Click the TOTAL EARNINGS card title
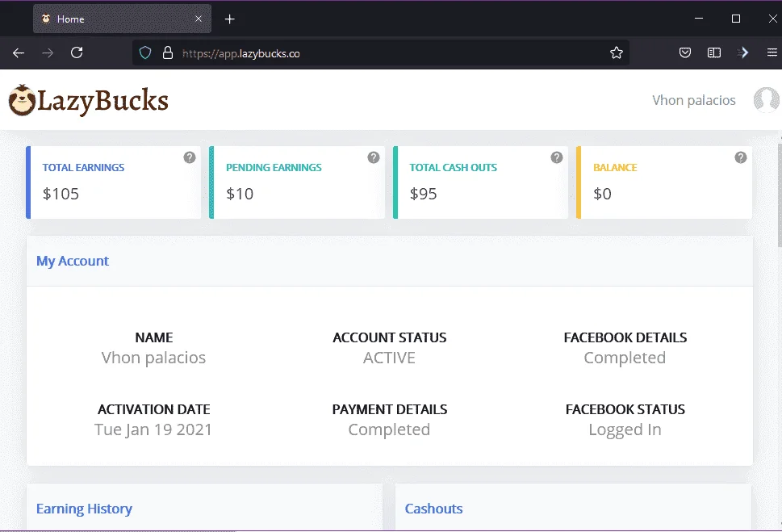 click(83, 168)
